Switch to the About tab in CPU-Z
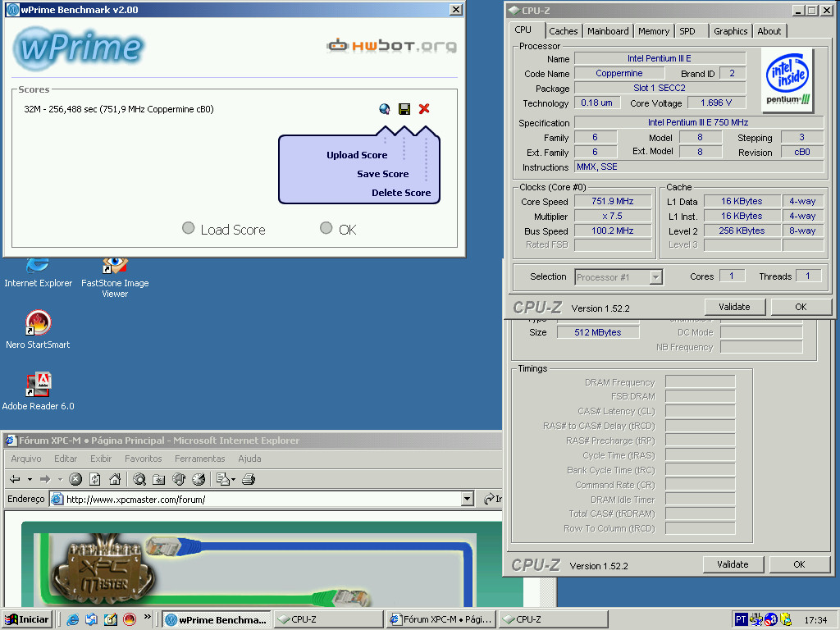 coord(769,31)
